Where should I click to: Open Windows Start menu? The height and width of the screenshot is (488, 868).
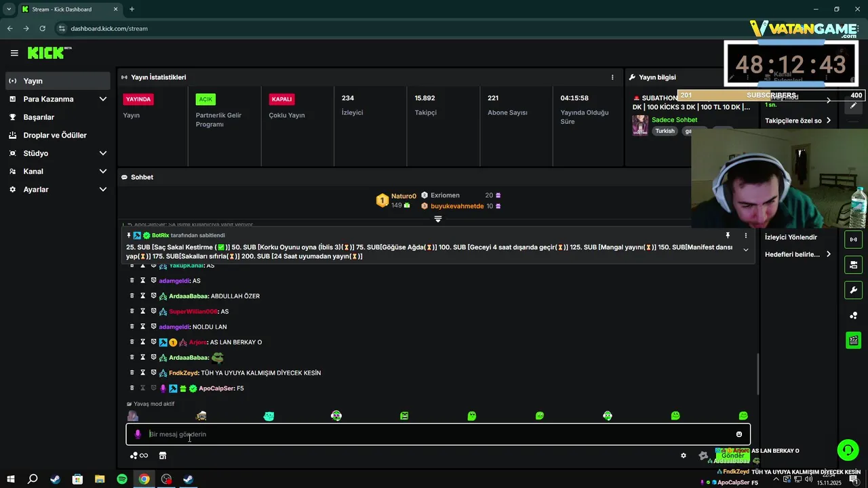[x=10, y=479]
